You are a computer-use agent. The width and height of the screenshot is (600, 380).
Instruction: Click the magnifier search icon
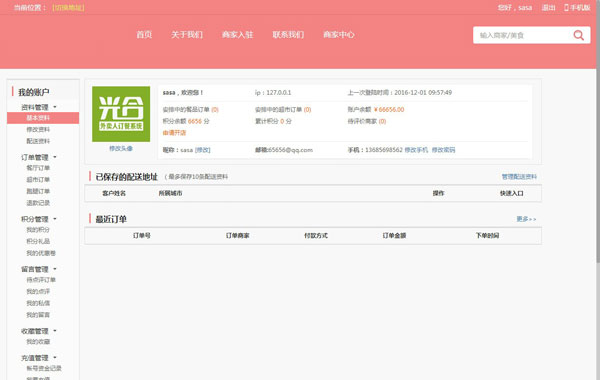579,35
